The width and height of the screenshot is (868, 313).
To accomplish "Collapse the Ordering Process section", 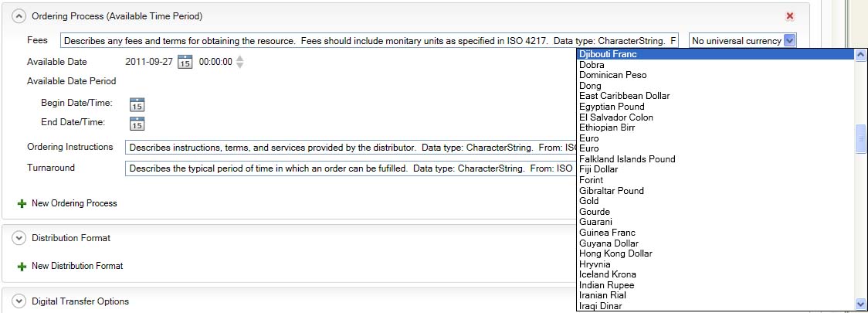I will (19, 15).
